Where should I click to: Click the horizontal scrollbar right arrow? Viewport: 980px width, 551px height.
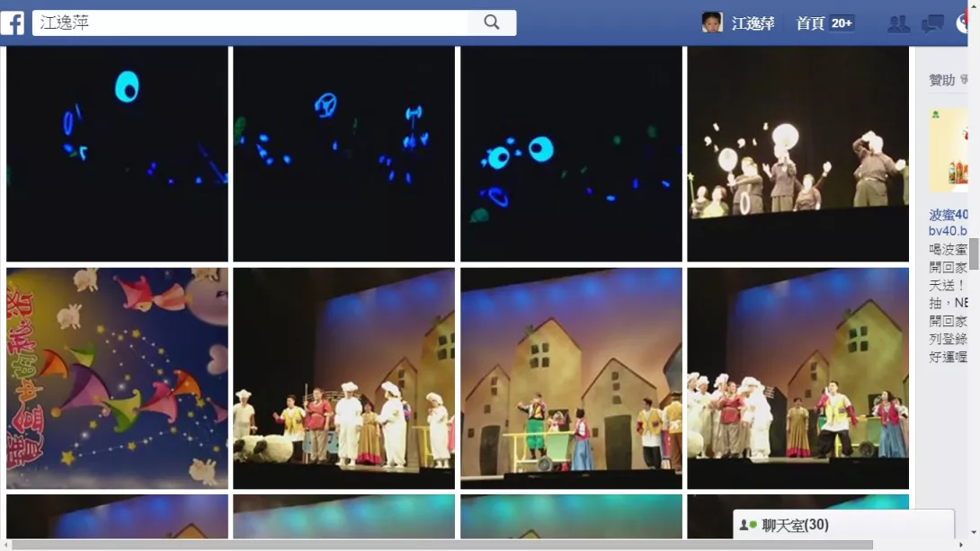tap(961, 545)
